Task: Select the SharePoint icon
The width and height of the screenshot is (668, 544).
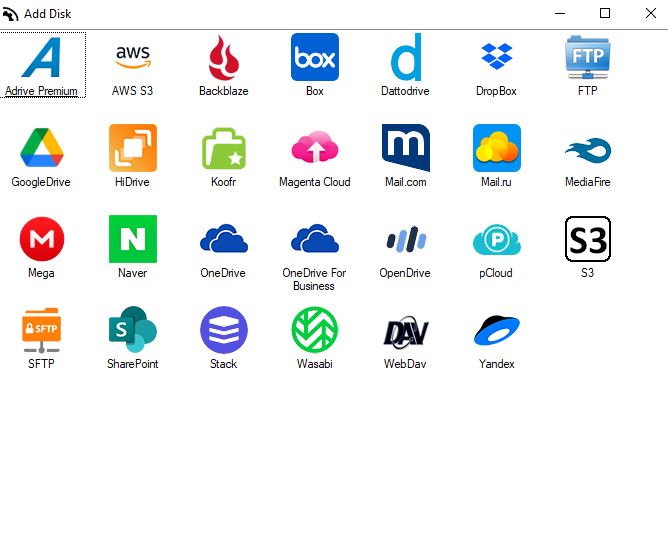Action: (133, 329)
